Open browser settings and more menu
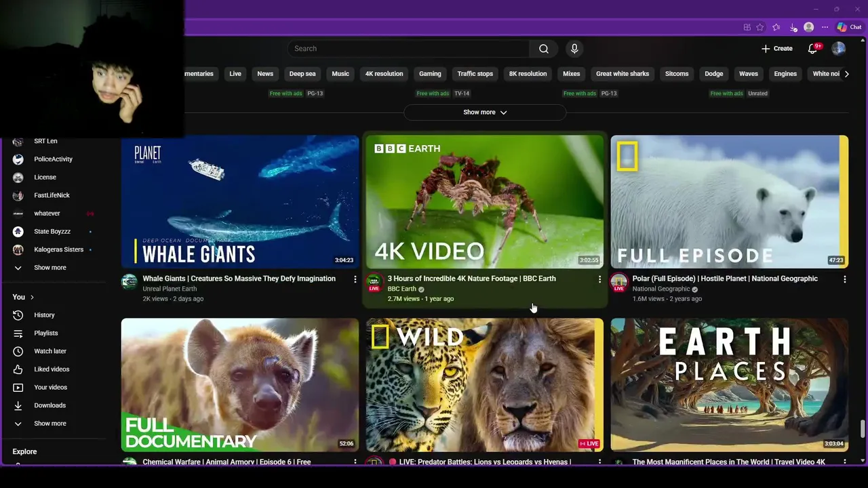868x488 pixels. (x=825, y=27)
